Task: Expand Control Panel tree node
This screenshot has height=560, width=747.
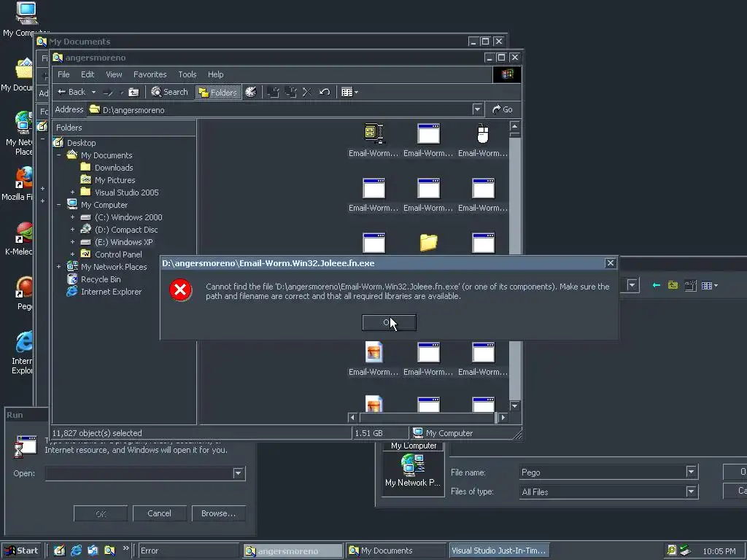Action: point(72,254)
